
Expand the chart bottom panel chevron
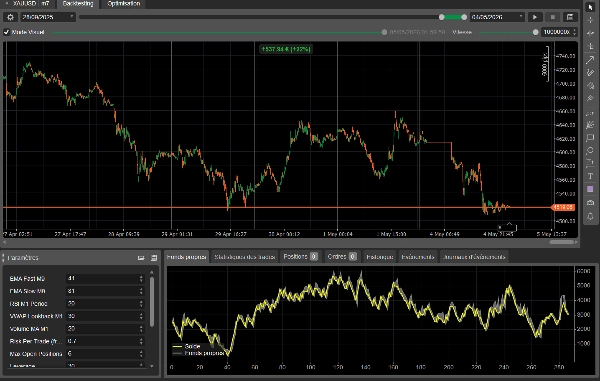pyautogui.click(x=509, y=224)
